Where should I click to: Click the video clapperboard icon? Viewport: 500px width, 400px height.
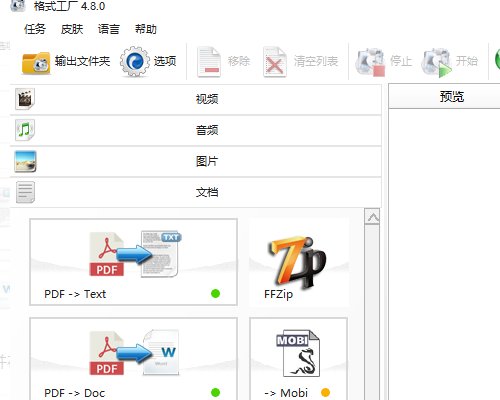[x=25, y=99]
